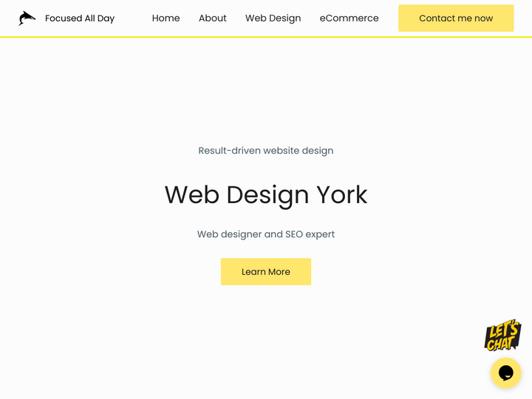Click the Let's Chat sticker graphic
532x399 pixels.
pyautogui.click(x=502, y=335)
